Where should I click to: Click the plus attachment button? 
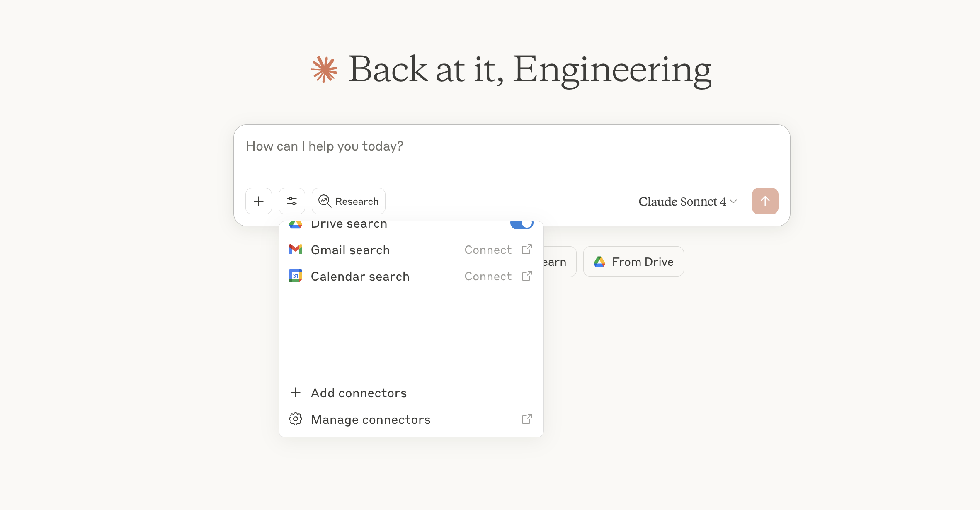click(259, 201)
